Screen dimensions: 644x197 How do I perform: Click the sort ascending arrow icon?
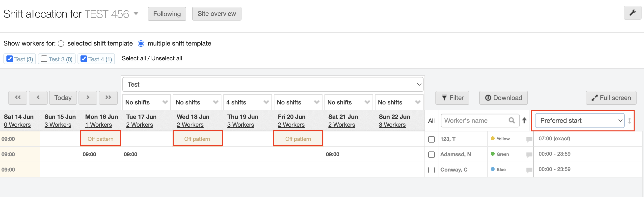tap(524, 120)
